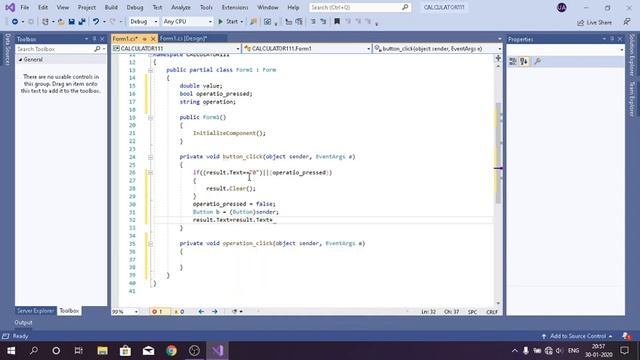Switch to the Form1.cs [Design] tab
Screen dimensions: 640x360
pyautogui.click(x=183, y=38)
